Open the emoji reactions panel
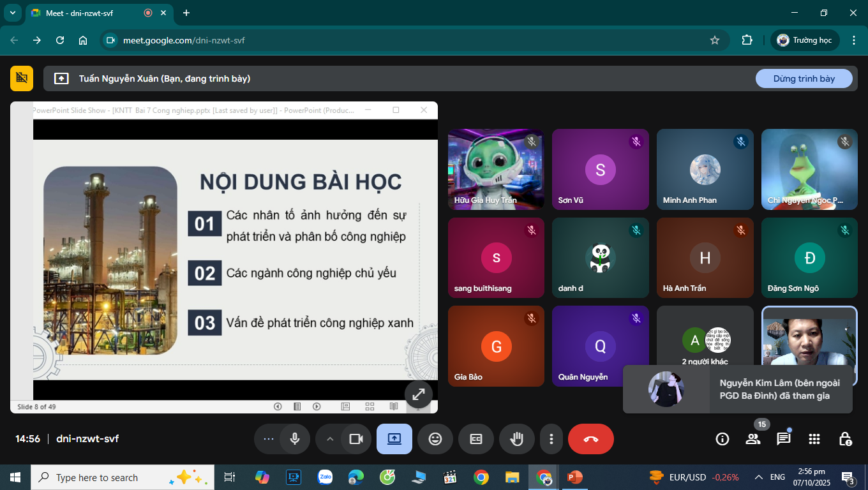Screen dimensions: 868x490 coord(435,439)
